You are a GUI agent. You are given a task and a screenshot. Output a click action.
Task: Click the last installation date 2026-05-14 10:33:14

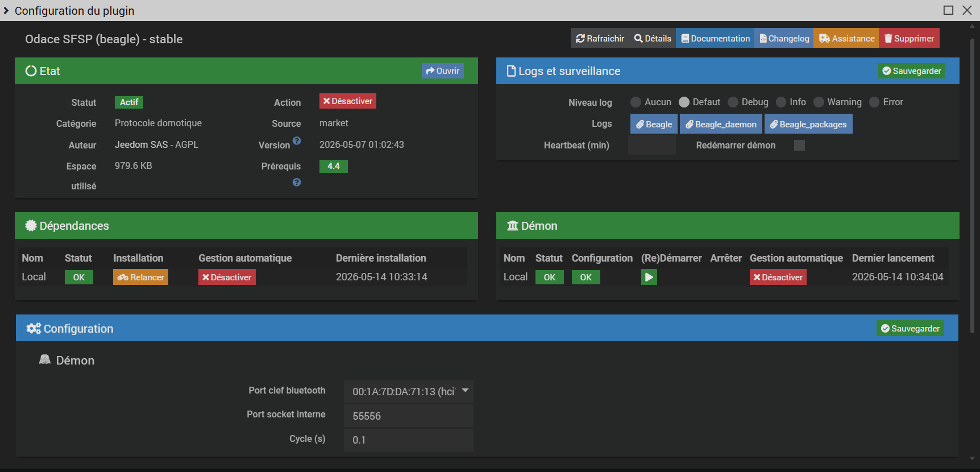[x=381, y=277]
